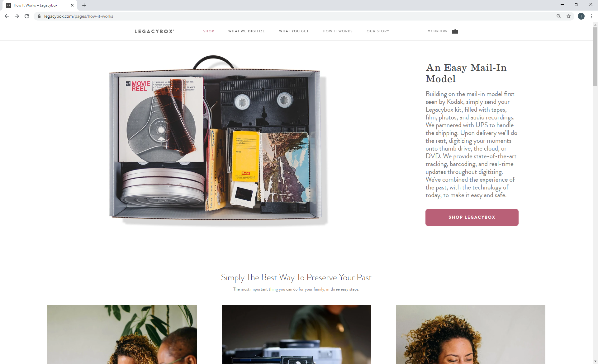
Task: Click the Shop Legacybox button
Action: coord(472,217)
